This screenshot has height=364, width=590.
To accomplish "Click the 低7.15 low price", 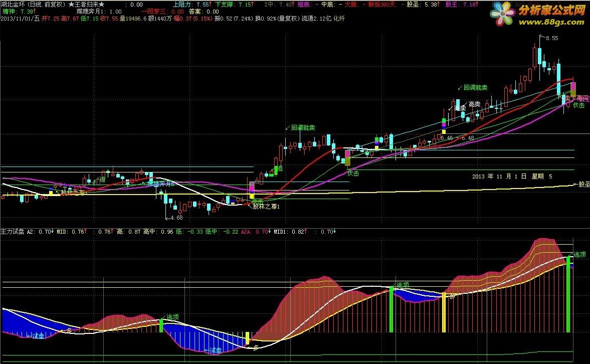I will coord(90,19).
